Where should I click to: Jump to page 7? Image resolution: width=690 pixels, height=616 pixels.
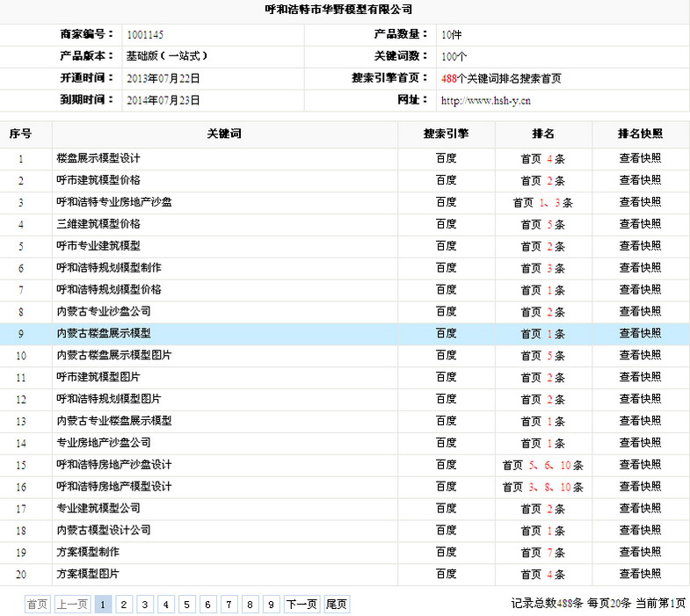(229, 604)
